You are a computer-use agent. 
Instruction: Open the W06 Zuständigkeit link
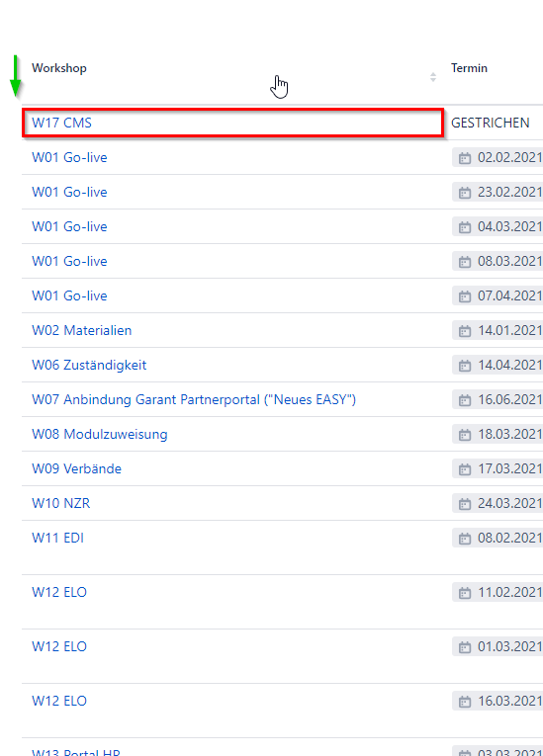pyautogui.click(x=89, y=365)
